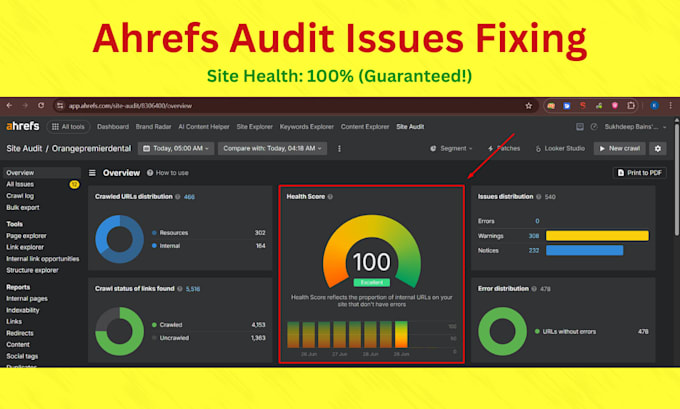Image resolution: width=680 pixels, height=409 pixels.
Task: Open the Dashboard menu item
Action: pos(113,127)
